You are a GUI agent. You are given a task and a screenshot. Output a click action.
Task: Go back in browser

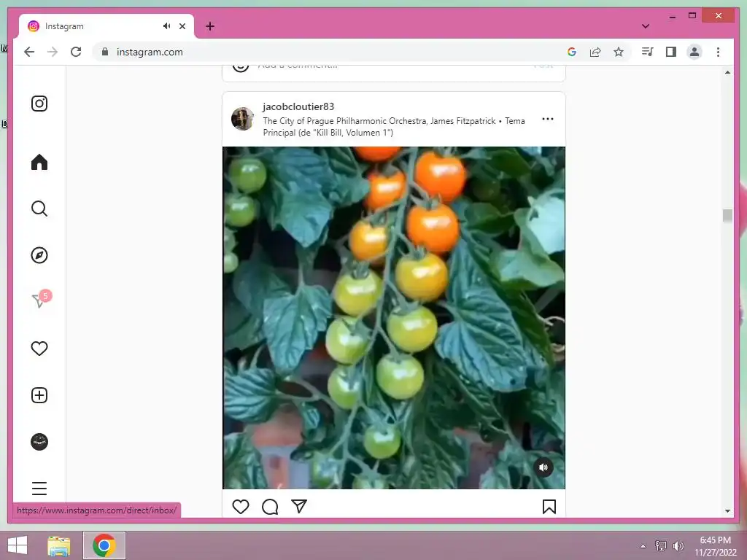coord(29,52)
